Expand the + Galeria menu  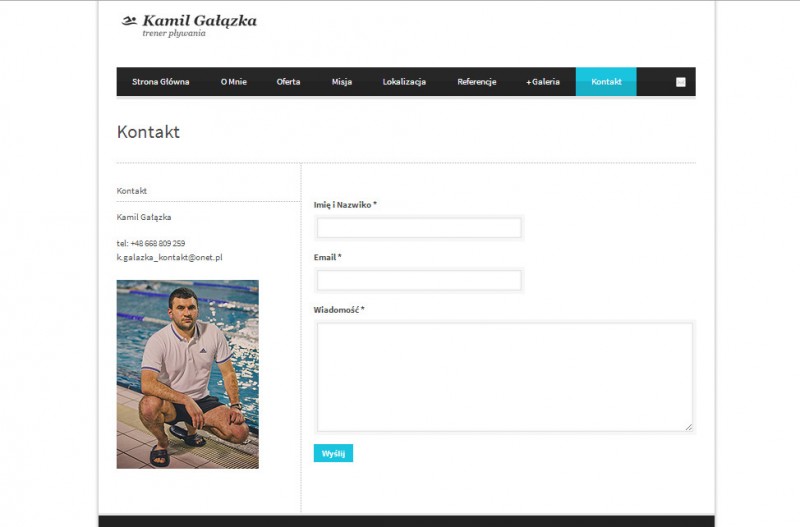tap(543, 82)
